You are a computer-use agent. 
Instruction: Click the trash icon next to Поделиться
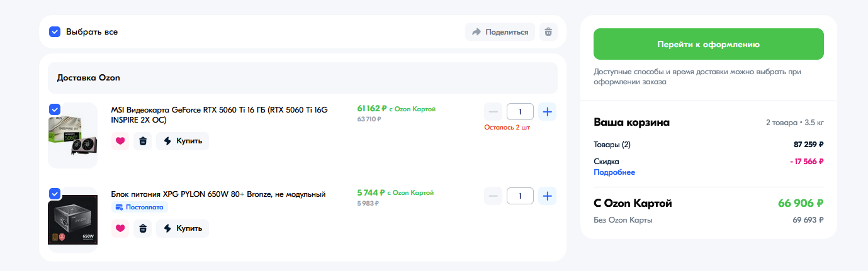548,32
